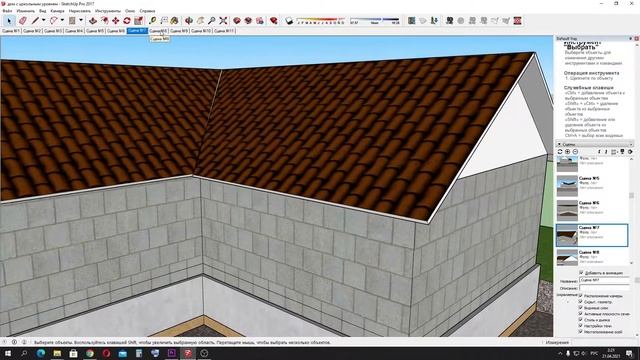640x360 pixels.
Task: Collapse the Сцены panel header
Action: (594, 144)
